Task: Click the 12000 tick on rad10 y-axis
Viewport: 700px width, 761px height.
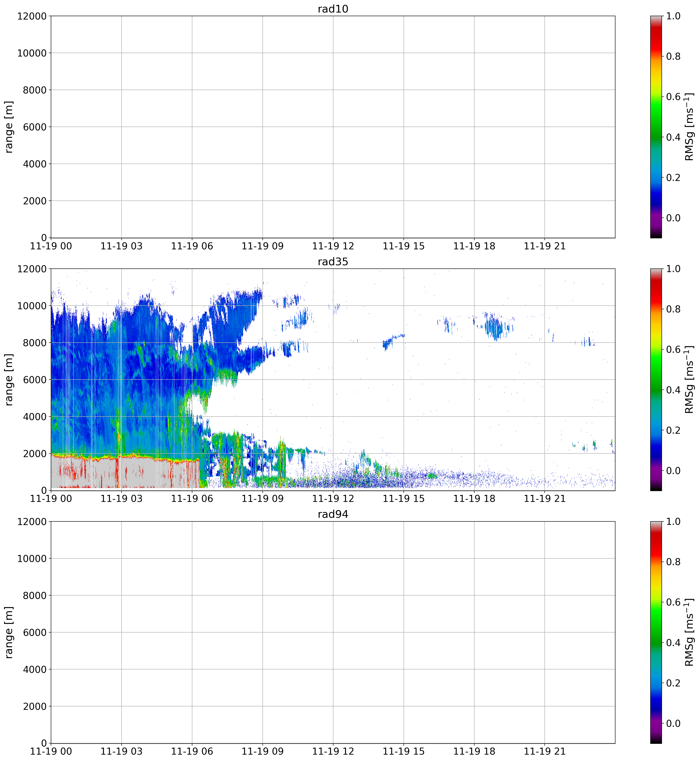Action: tap(31, 16)
